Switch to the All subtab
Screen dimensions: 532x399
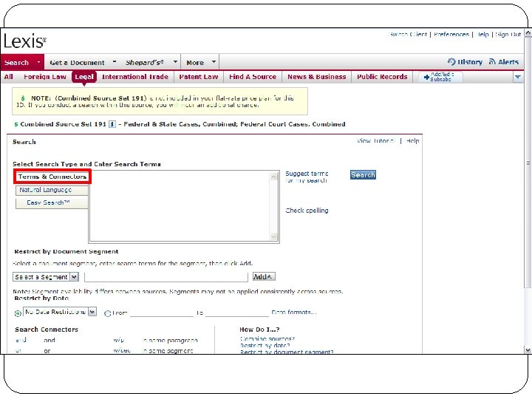pos(9,77)
